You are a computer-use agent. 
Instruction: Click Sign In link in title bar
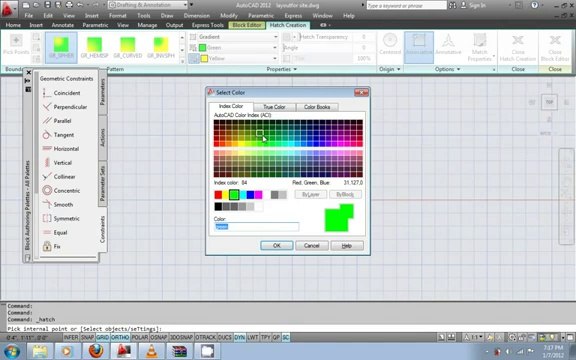477,6
